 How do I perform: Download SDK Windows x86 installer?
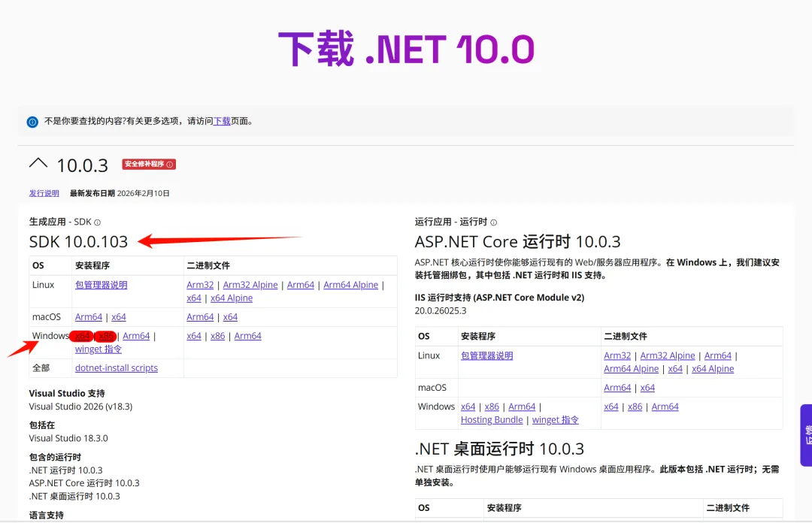pos(106,336)
